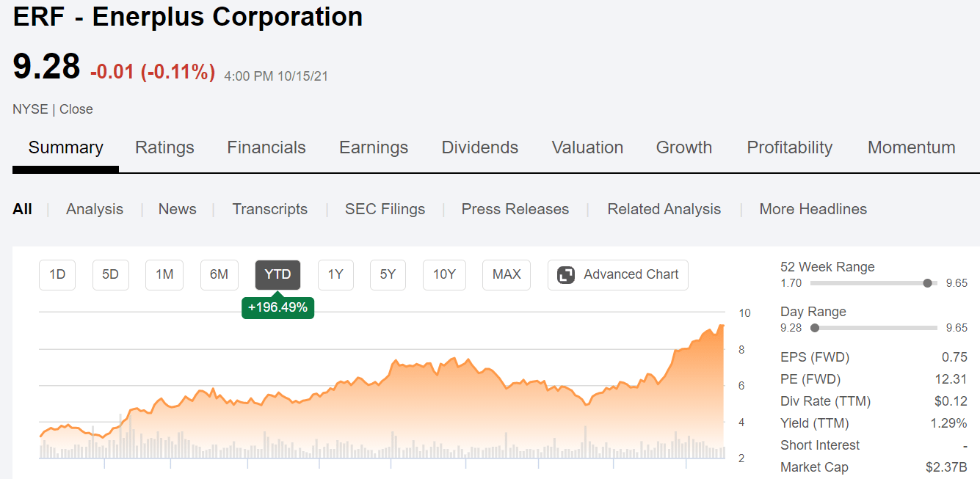
Task: Switch chart to 1M view
Action: (x=164, y=274)
